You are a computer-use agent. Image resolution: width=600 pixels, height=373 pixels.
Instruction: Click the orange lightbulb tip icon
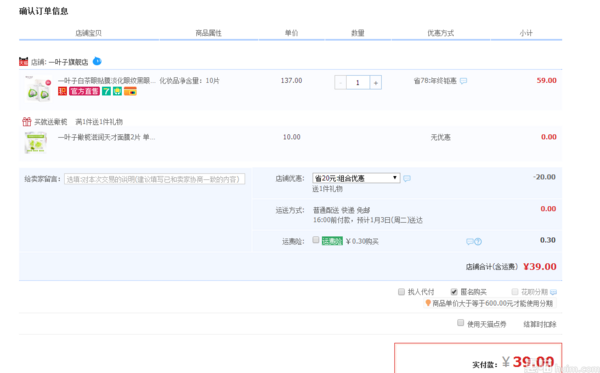428,303
